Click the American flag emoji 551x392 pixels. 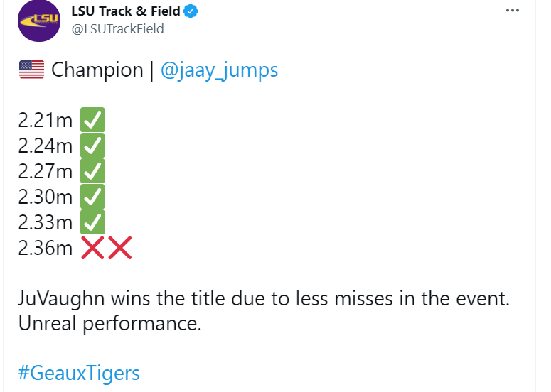tap(31, 70)
